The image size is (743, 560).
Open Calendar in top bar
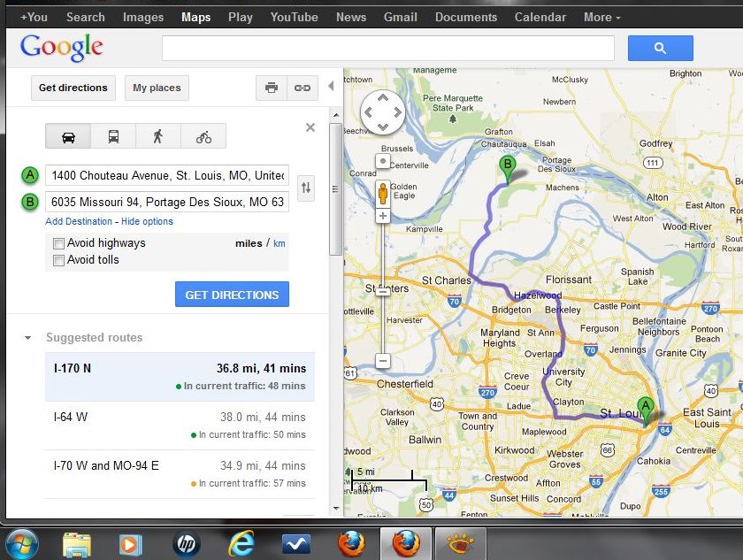pos(540,17)
